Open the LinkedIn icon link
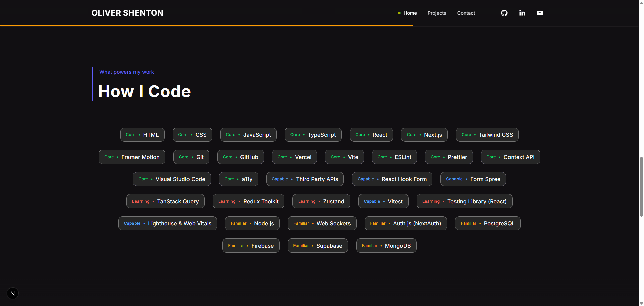Image resolution: width=644 pixels, height=306 pixels. tap(522, 13)
